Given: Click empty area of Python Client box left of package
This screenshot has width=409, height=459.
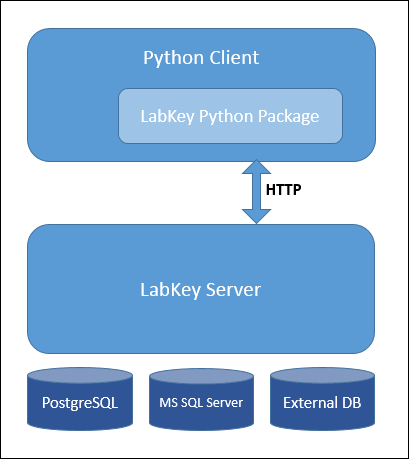Looking at the screenshot, I should [x=73, y=117].
